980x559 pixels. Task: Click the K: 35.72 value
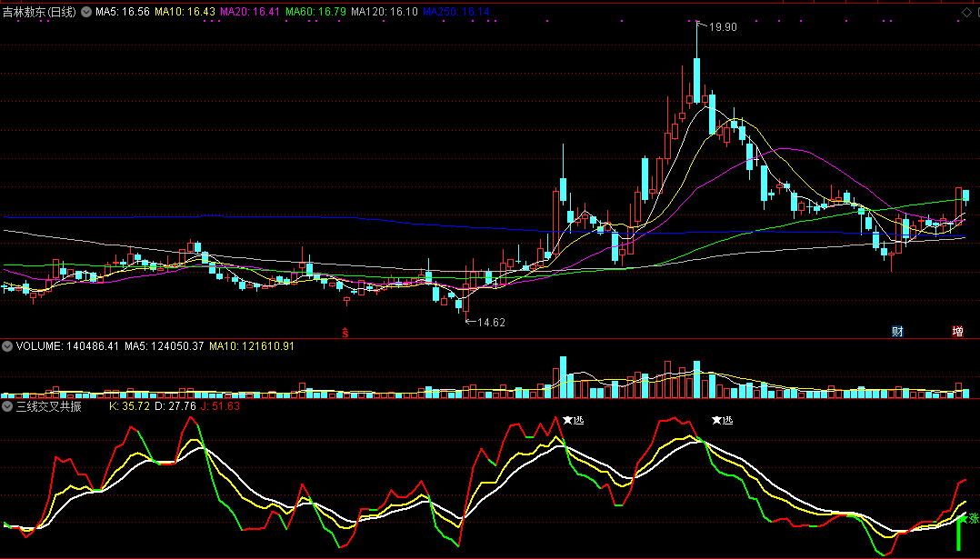click(129, 406)
